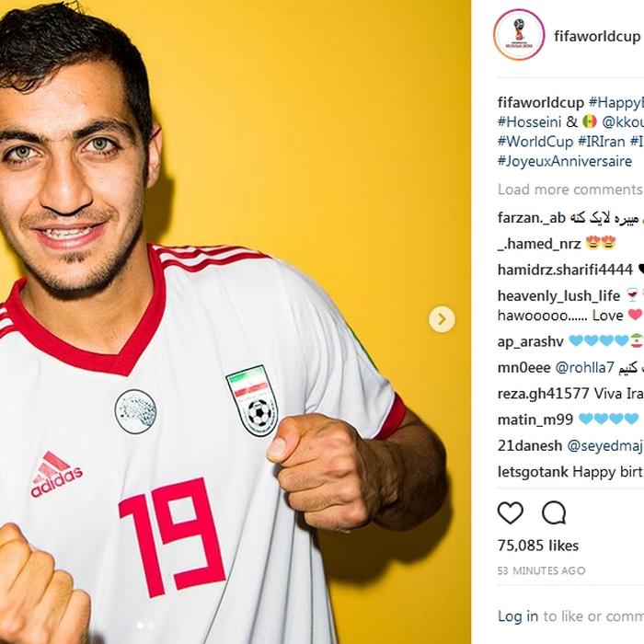Image resolution: width=644 pixels, height=644 pixels.
Task: Go to next photo with arrow
Action: 442,319
